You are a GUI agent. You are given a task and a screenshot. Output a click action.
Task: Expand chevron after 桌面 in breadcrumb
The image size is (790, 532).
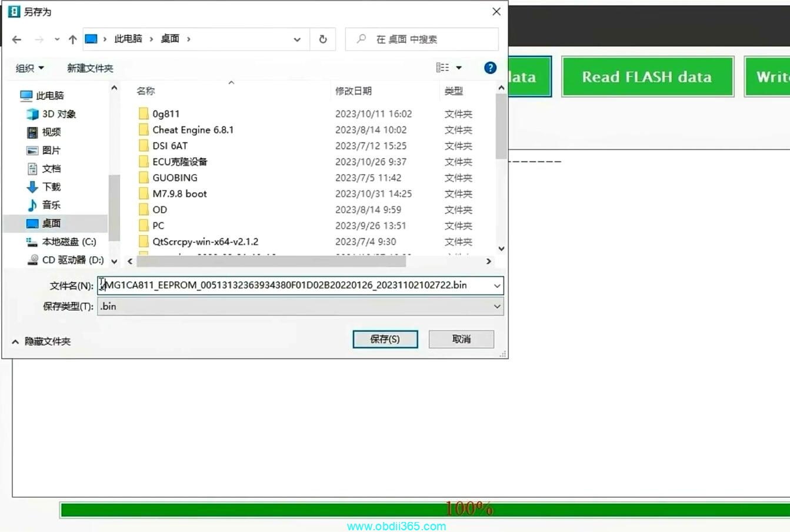(x=189, y=39)
